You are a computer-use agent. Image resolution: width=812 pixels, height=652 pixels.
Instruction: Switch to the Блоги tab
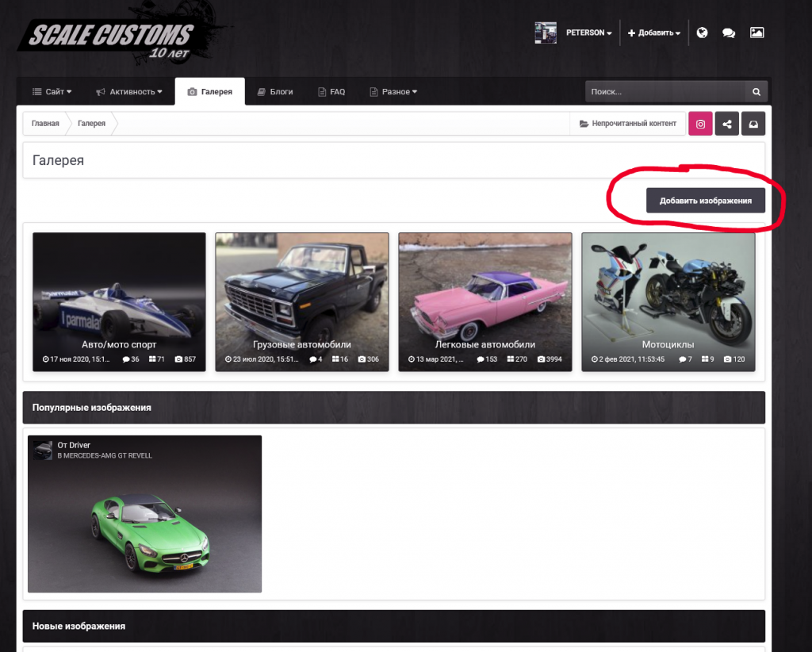coord(275,92)
